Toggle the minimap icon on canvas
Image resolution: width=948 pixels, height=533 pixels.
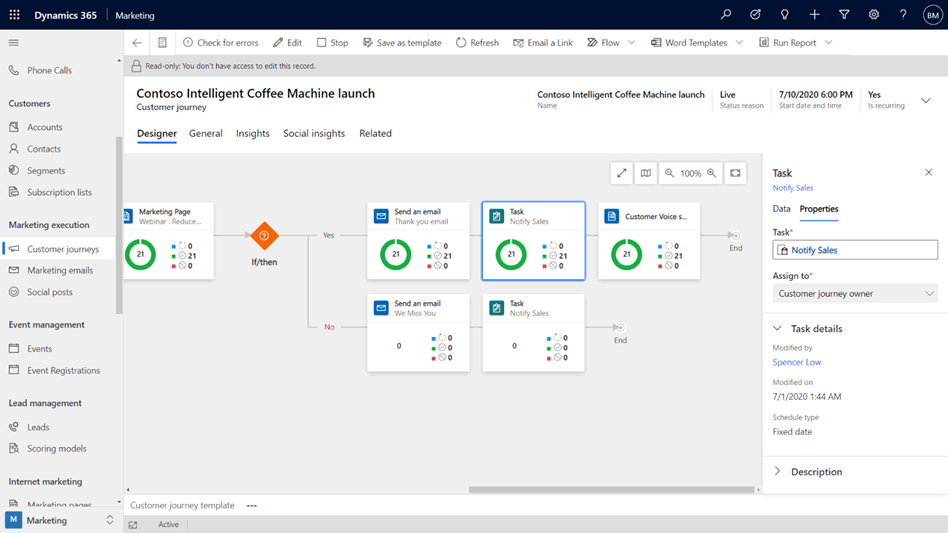tap(646, 173)
